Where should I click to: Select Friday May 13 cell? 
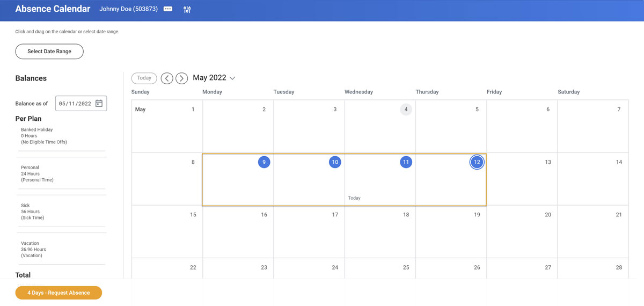522,179
